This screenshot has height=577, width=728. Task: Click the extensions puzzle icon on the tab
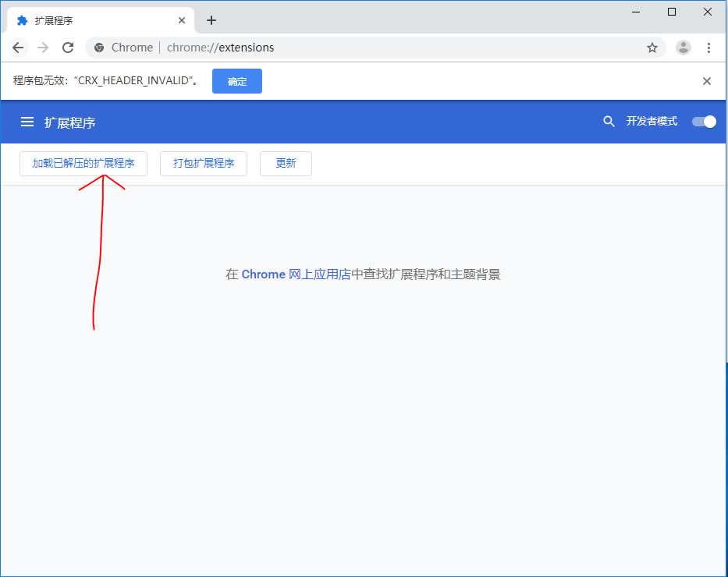coord(23,19)
